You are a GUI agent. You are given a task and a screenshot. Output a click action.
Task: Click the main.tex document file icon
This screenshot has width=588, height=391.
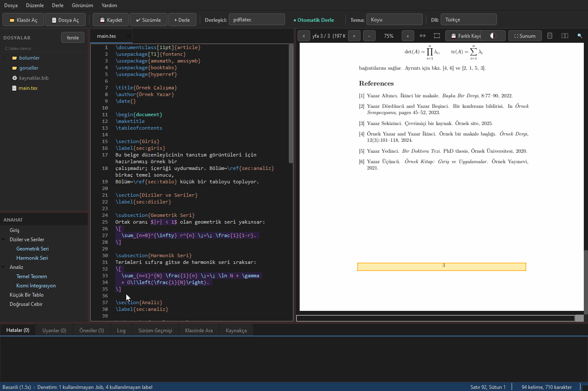tap(14, 88)
